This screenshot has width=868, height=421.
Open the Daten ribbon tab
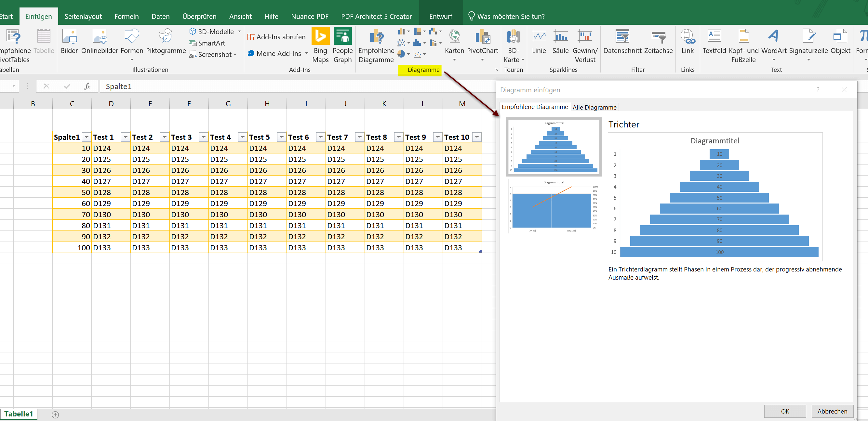coord(161,16)
